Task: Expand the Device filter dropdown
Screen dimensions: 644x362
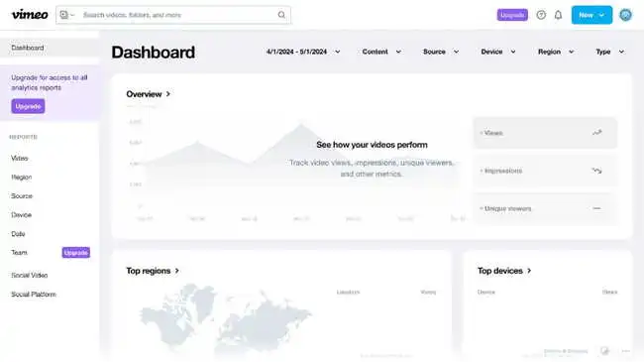Action: pyautogui.click(x=498, y=52)
